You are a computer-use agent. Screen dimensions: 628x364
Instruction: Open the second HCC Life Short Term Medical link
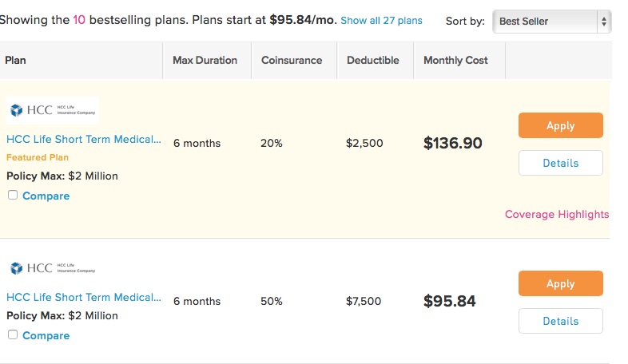click(84, 297)
